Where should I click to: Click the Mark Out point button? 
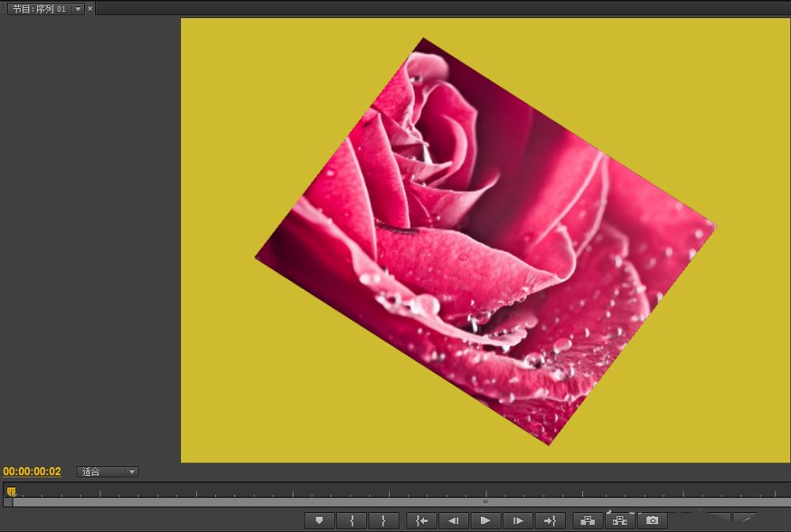(x=384, y=520)
